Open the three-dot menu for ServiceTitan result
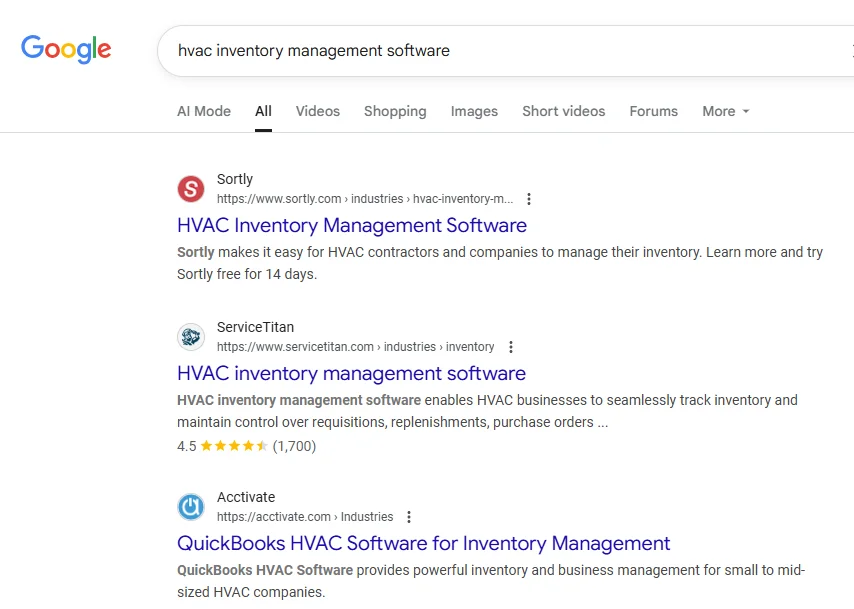Screen dimensions: 854x609 pyautogui.click(x=510, y=347)
